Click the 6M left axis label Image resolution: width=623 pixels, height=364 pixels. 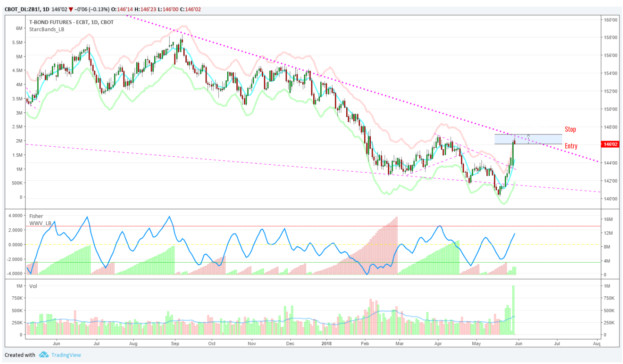(19, 28)
